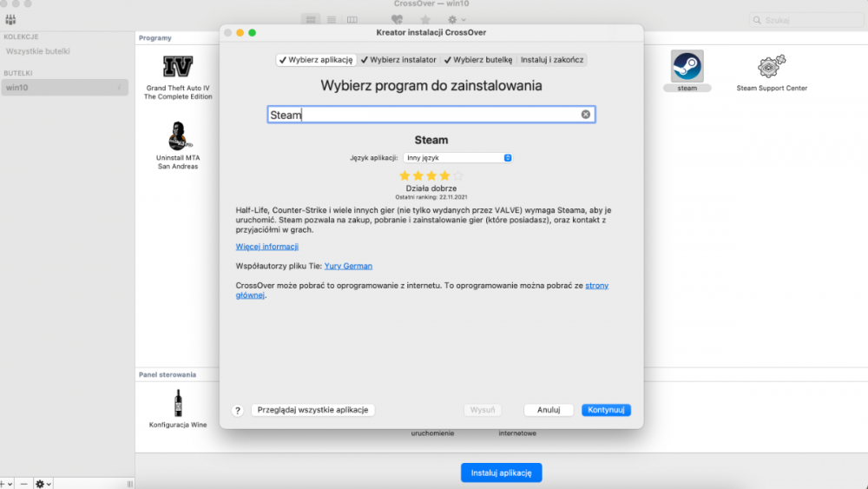Click the Kontynuuj button
This screenshot has height=489, width=868.
(606, 410)
